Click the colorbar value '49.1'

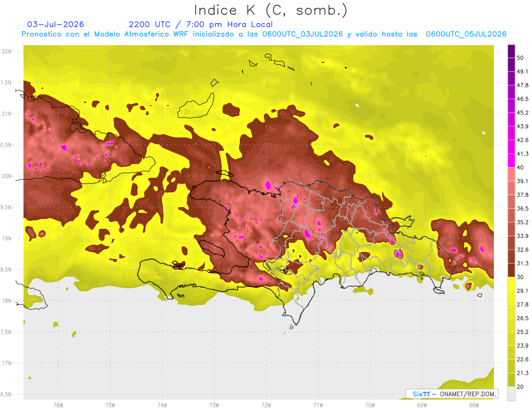(x=523, y=71)
